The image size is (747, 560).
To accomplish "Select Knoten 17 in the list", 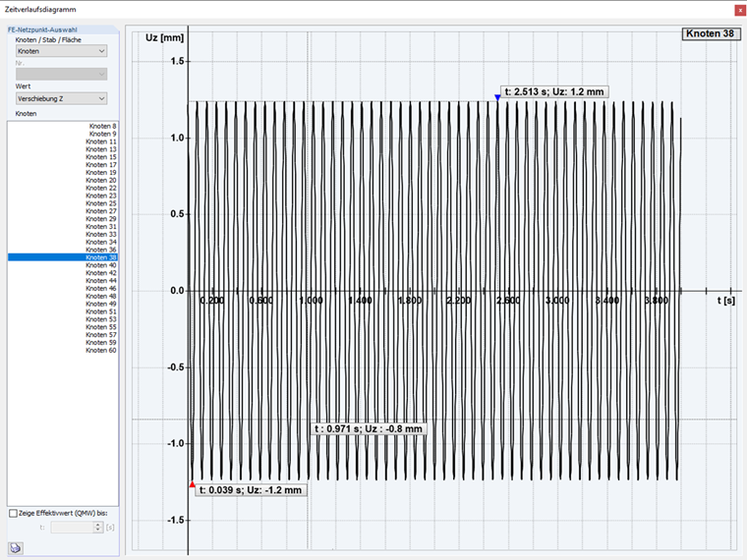I will pyautogui.click(x=62, y=165).
